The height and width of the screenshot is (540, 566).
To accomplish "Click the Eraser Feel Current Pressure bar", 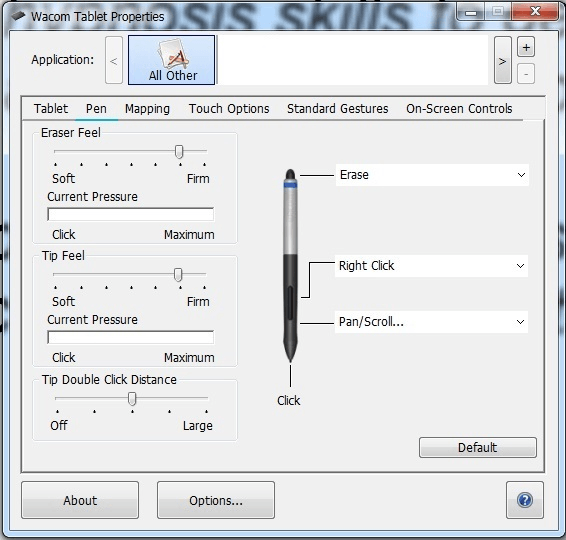I will point(130,214).
